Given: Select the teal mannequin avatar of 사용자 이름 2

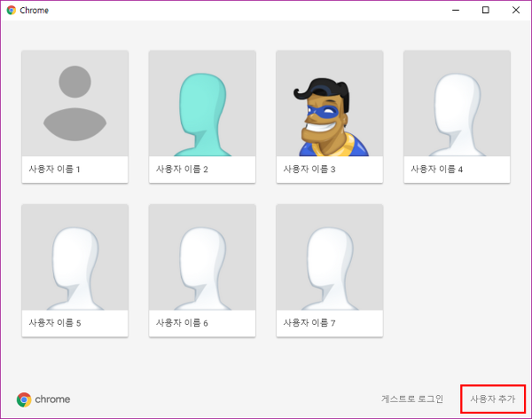Looking at the screenshot, I should [202, 103].
